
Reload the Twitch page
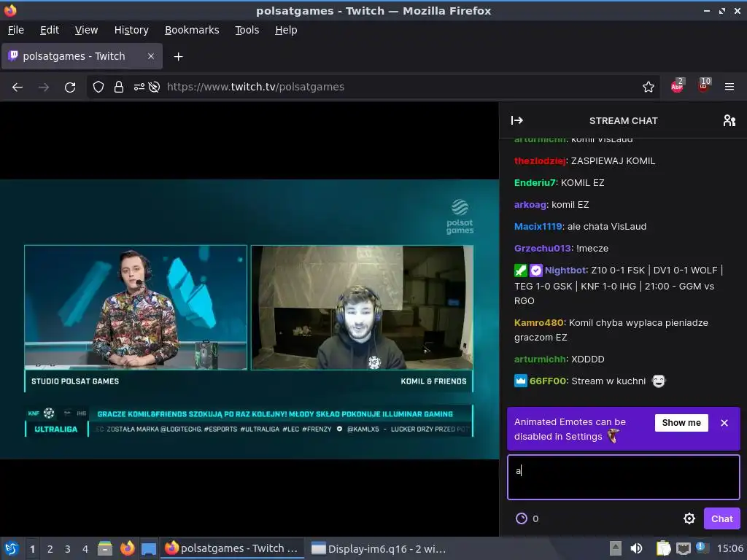point(70,87)
